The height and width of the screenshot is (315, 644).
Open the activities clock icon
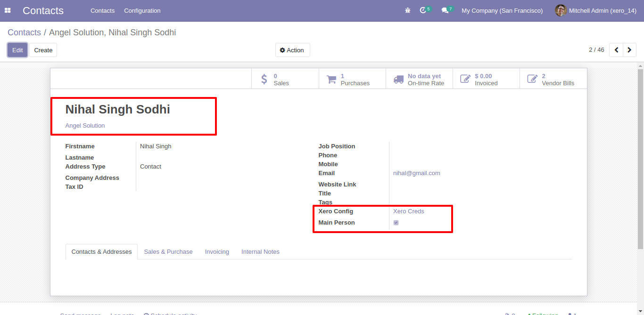423,10
